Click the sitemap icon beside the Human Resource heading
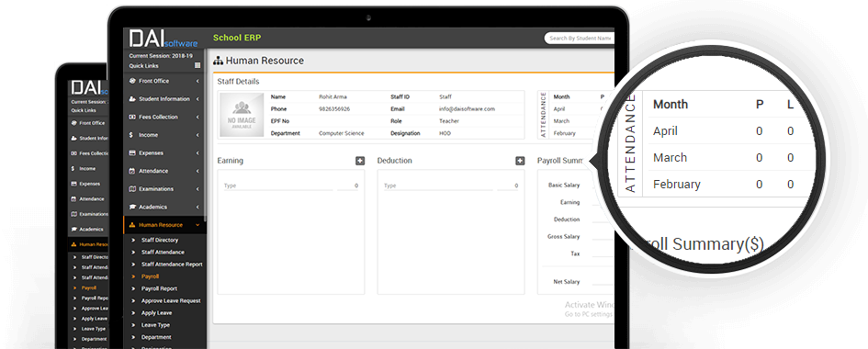Viewport: 868px width, 349px height. point(219,61)
